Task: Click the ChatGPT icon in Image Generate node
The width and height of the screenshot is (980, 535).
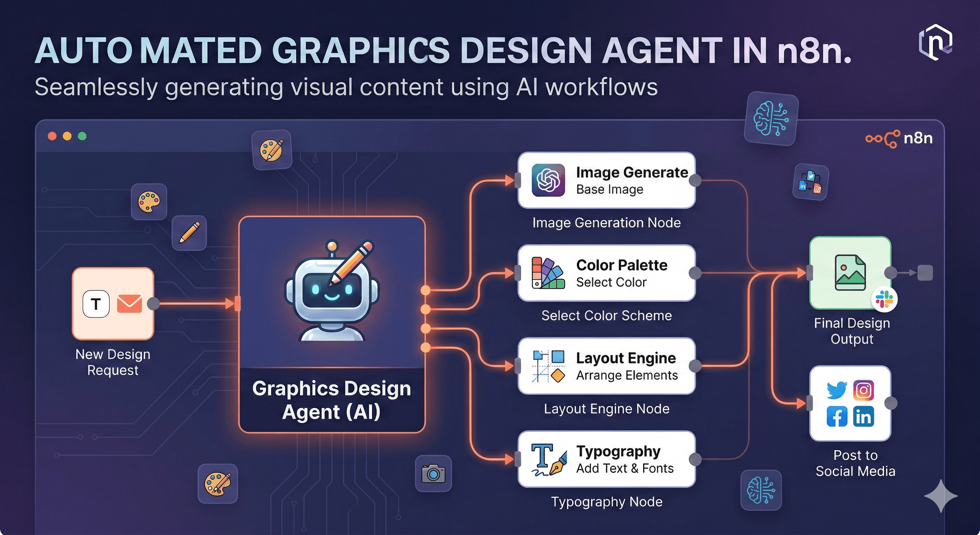Action: tap(548, 180)
